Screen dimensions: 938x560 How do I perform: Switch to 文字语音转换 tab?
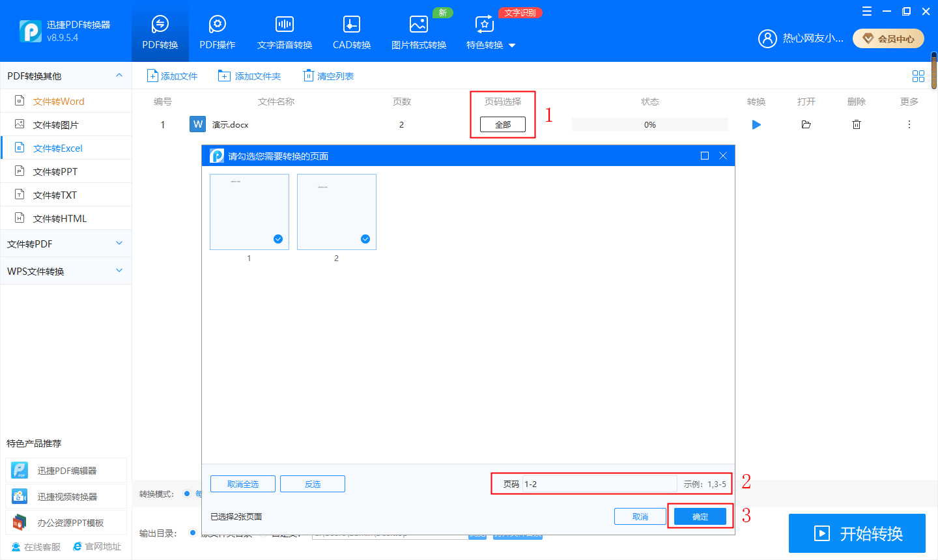285,33
